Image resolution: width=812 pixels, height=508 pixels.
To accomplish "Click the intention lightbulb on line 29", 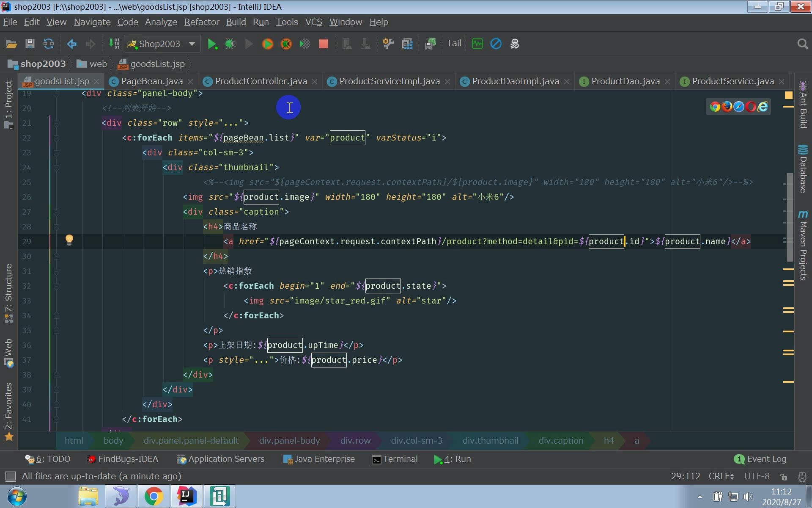I will pyautogui.click(x=69, y=240).
